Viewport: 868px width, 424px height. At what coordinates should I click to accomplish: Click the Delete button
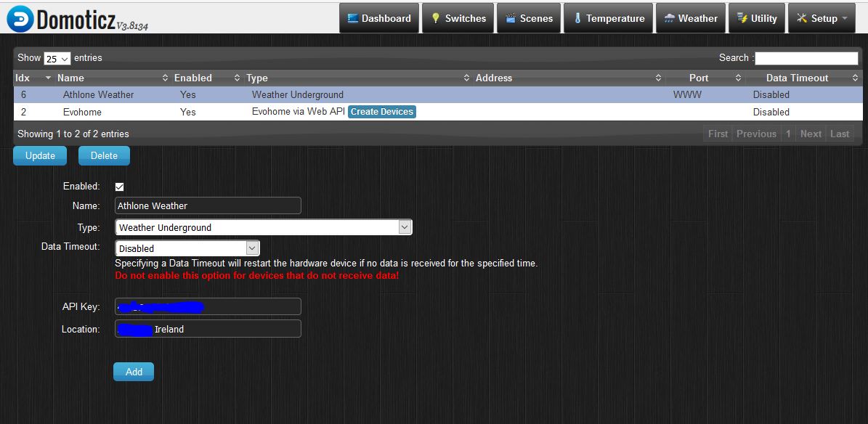[104, 155]
